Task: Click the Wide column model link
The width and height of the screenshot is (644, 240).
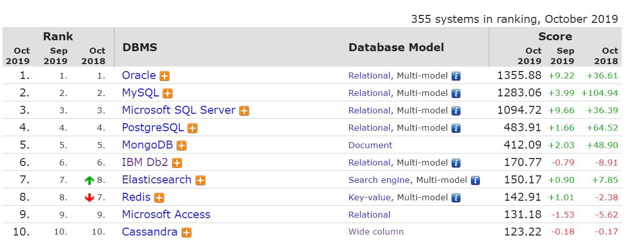Action: (x=376, y=232)
